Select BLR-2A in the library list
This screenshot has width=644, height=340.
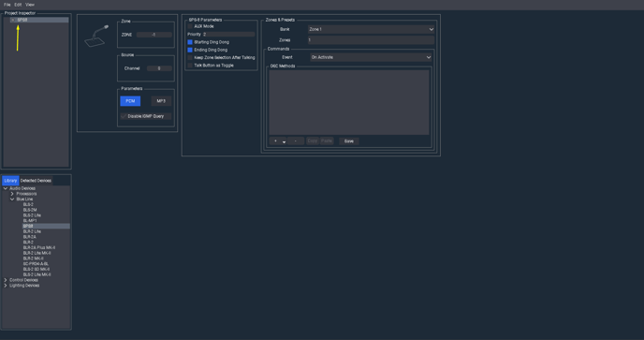[x=29, y=237]
